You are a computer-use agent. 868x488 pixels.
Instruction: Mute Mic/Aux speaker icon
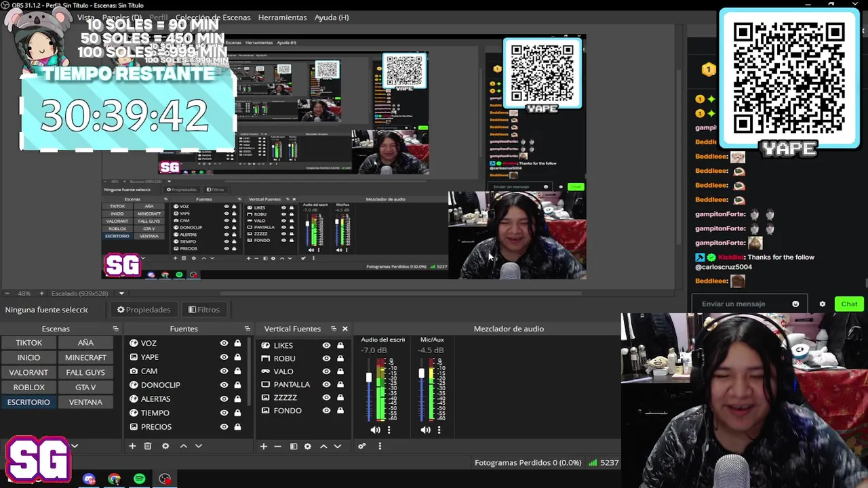point(425,430)
